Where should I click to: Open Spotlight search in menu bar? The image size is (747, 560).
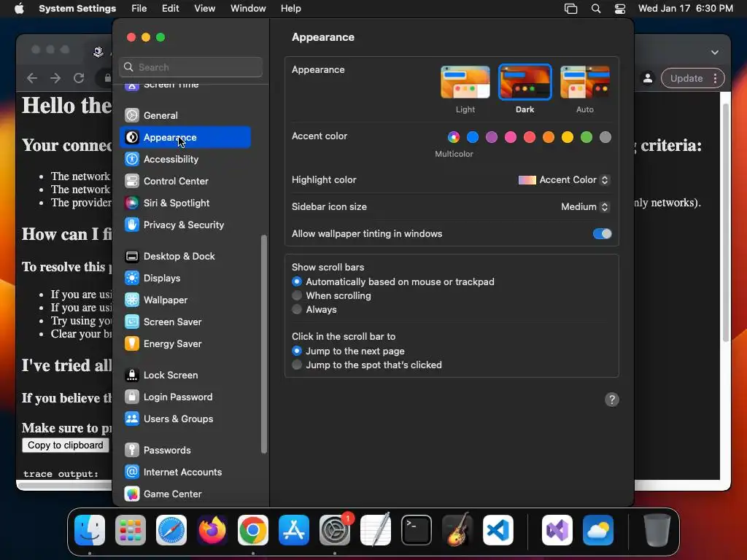point(596,9)
